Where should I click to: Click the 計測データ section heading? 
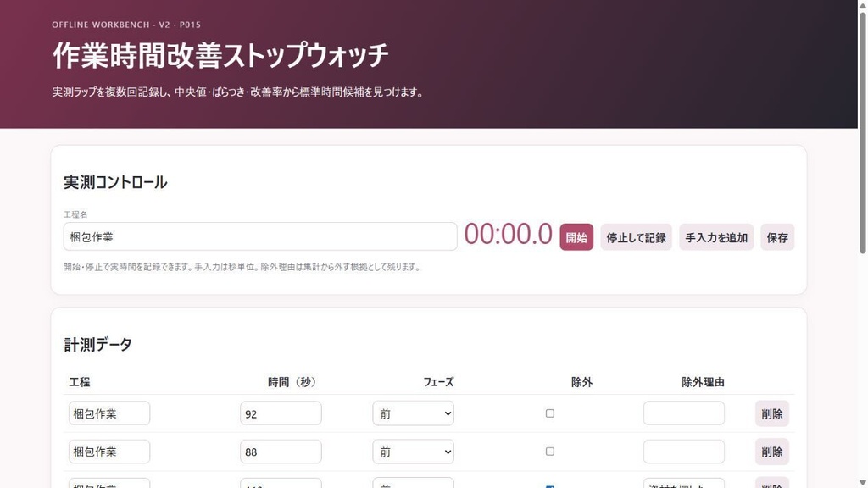tap(97, 345)
